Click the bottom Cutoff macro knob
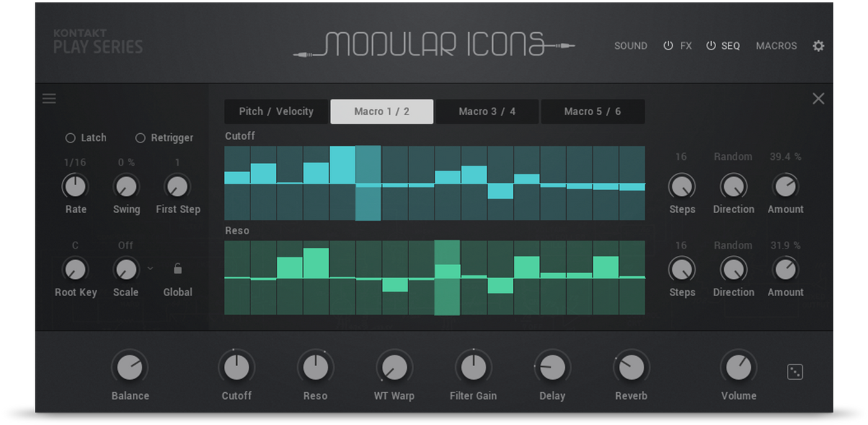Screen dimensions: 868x425 click(236, 368)
